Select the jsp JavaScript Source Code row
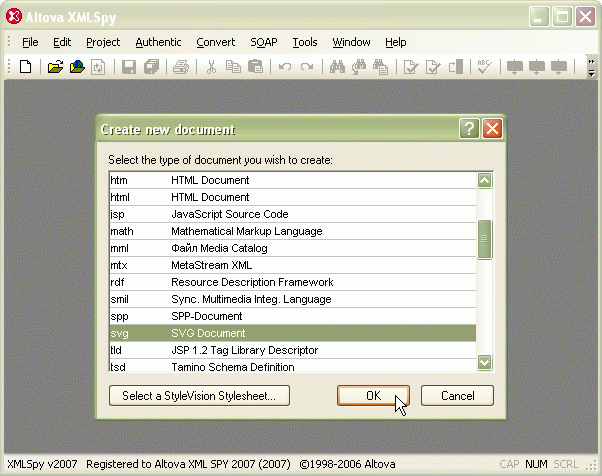Image resolution: width=602 pixels, height=476 pixels. pyautogui.click(x=293, y=214)
